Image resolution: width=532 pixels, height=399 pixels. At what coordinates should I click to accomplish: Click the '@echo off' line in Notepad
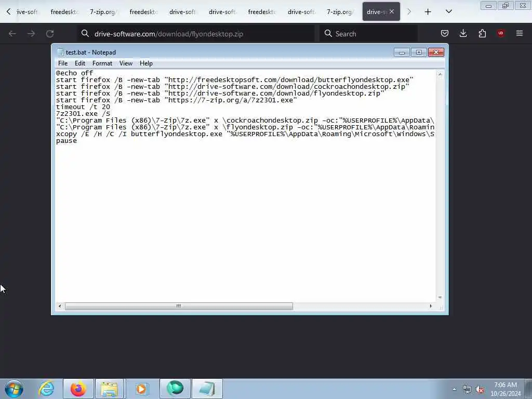75,73
